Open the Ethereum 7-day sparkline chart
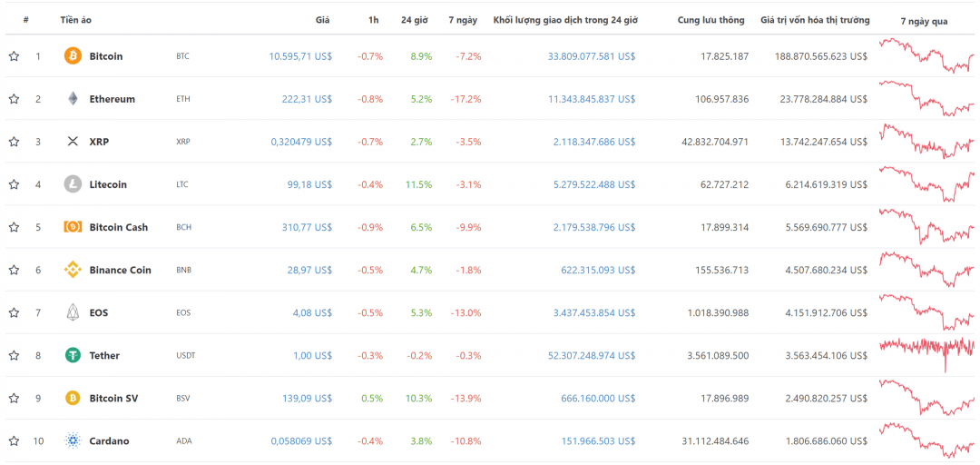 click(x=926, y=98)
